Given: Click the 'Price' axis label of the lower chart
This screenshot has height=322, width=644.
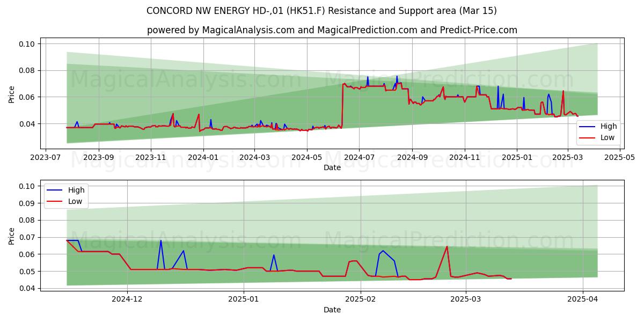Looking at the screenshot, I should (x=12, y=236).
